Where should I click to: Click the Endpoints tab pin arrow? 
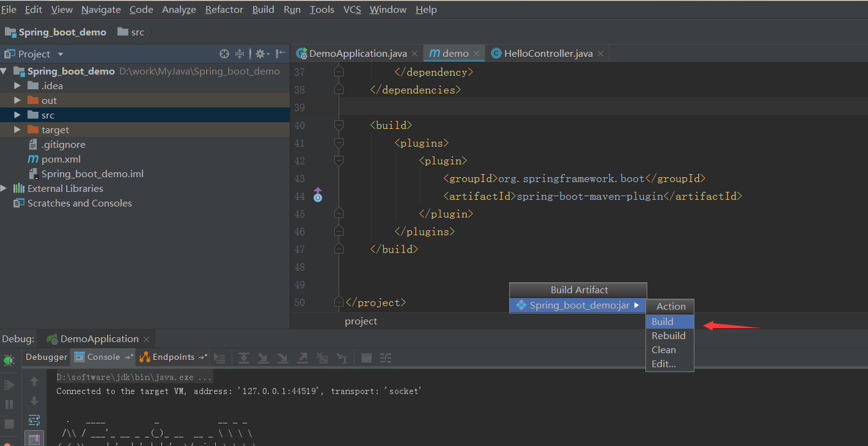202,357
